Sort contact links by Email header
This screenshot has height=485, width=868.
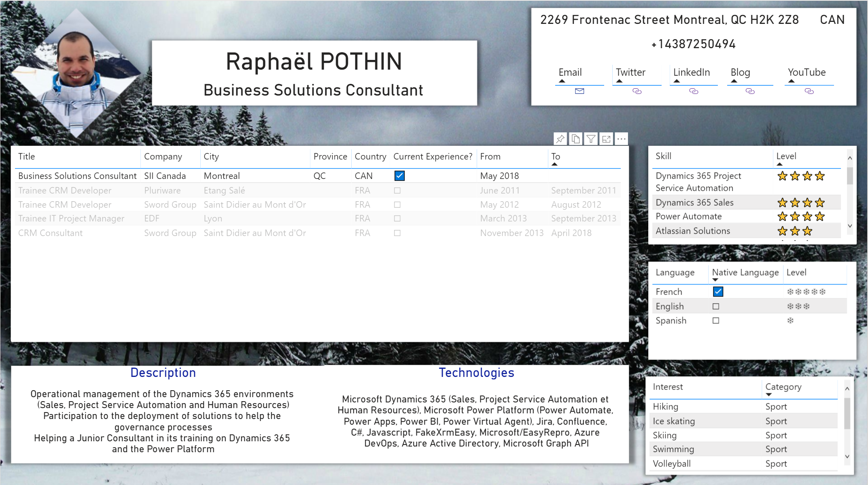click(570, 72)
